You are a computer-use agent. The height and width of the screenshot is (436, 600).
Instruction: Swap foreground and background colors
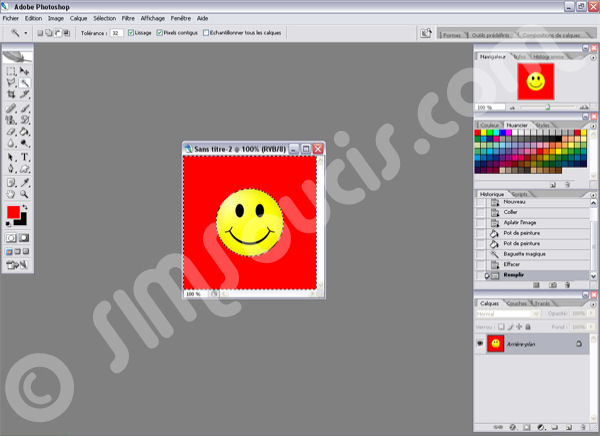25,207
